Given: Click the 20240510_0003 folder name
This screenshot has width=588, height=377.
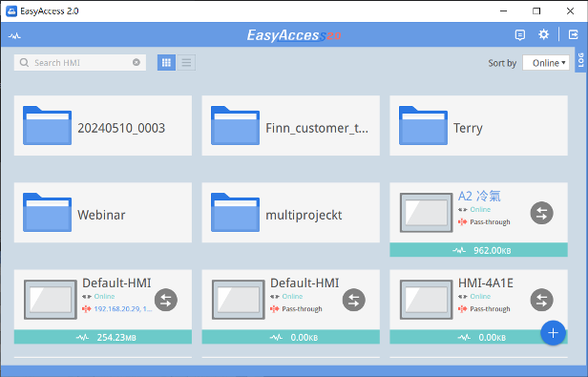Looking at the screenshot, I should 121,128.
